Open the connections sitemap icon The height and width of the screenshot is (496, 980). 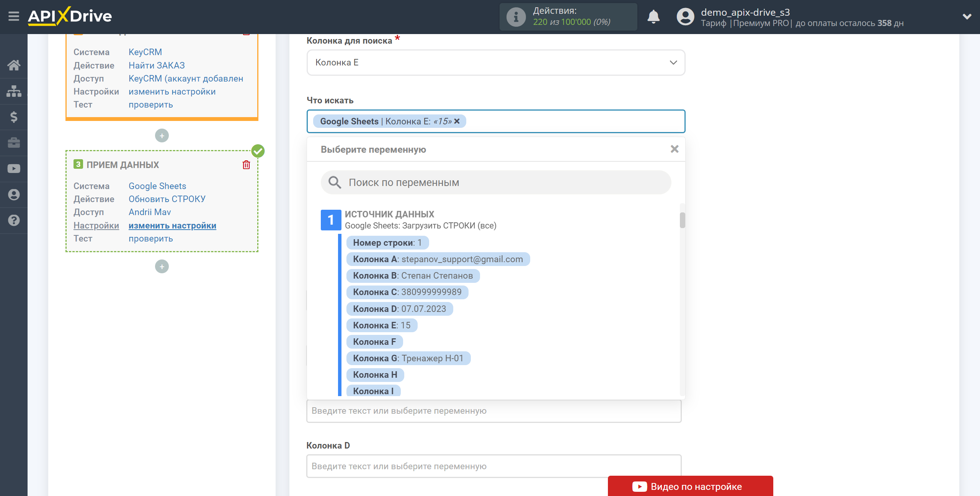point(14,91)
